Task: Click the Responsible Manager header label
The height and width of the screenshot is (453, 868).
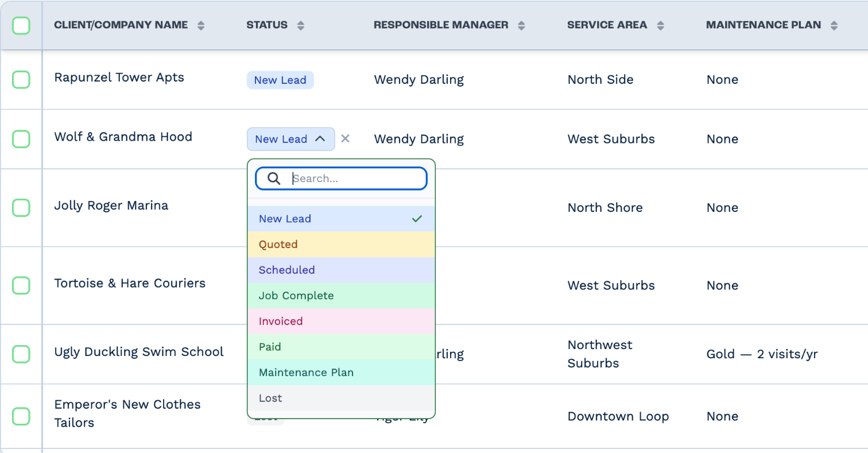Action: tap(441, 25)
